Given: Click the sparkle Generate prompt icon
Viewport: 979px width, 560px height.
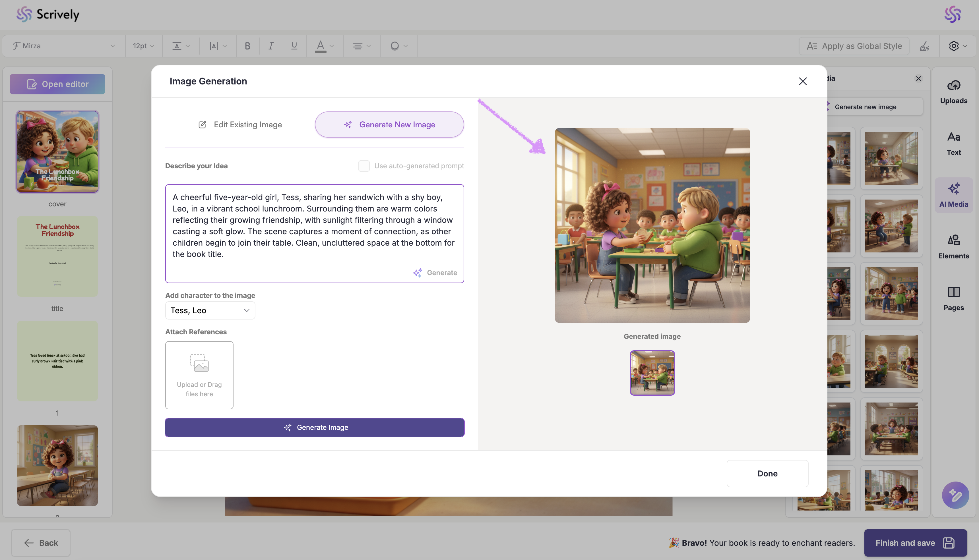Looking at the screenshot, I should (418, 273).
